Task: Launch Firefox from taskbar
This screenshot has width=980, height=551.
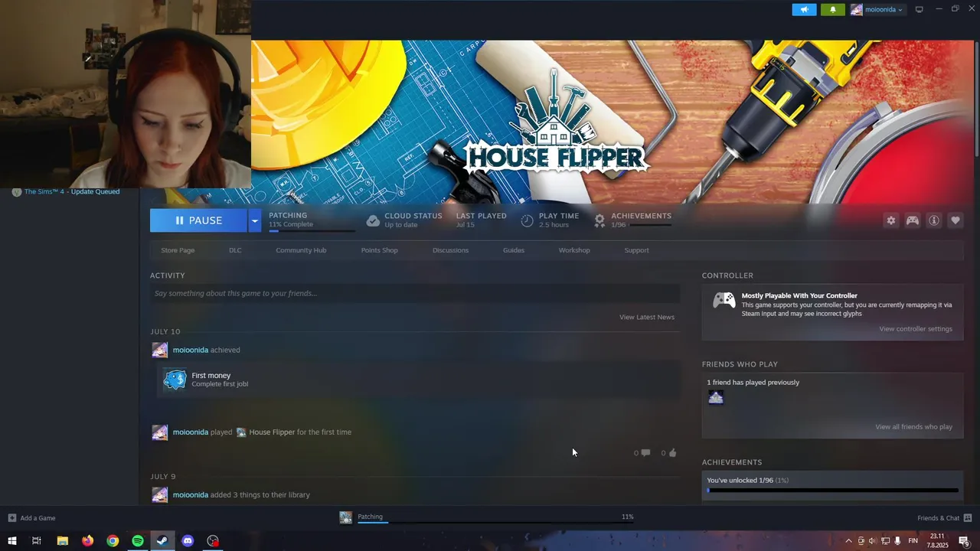Action: (x=87, y=541)
